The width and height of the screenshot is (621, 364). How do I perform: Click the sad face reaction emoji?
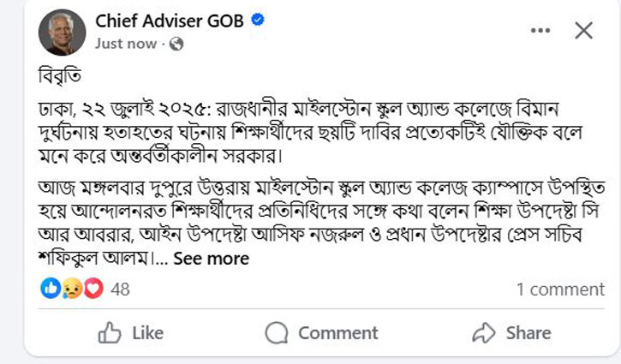point(72,289)
